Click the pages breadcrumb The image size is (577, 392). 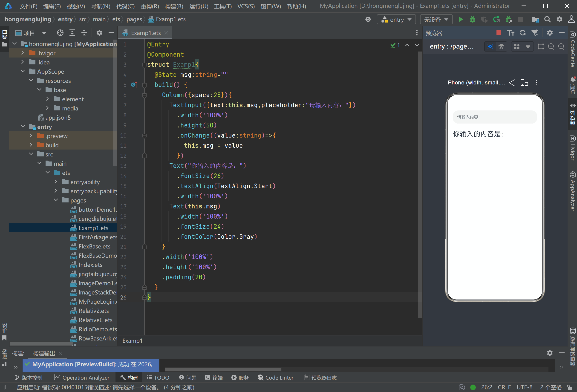point(134,19)
